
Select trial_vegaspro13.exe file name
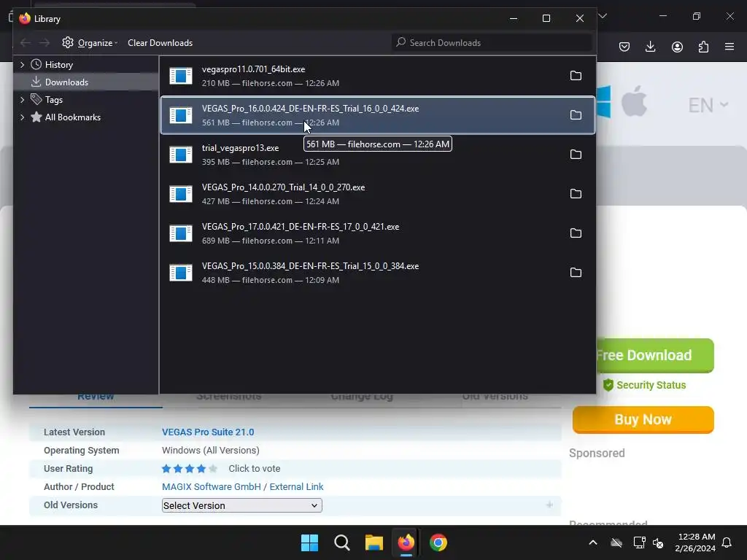[240, 148]
